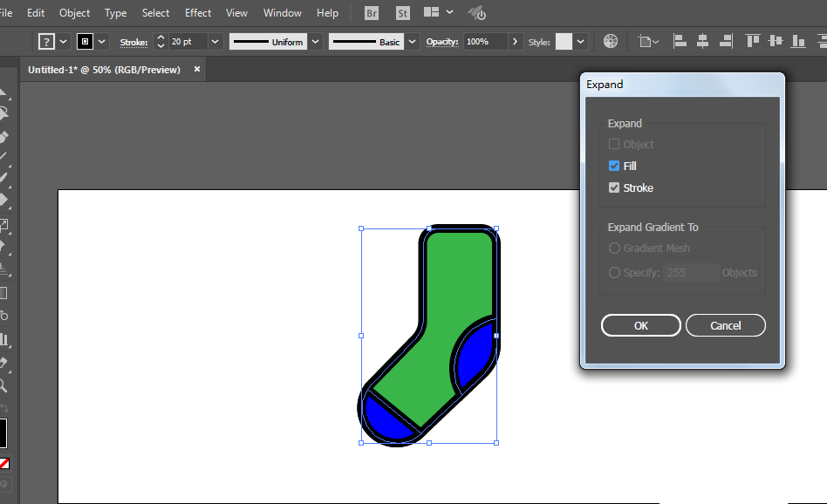Open the Effect menu

click(x=198, y=13)
